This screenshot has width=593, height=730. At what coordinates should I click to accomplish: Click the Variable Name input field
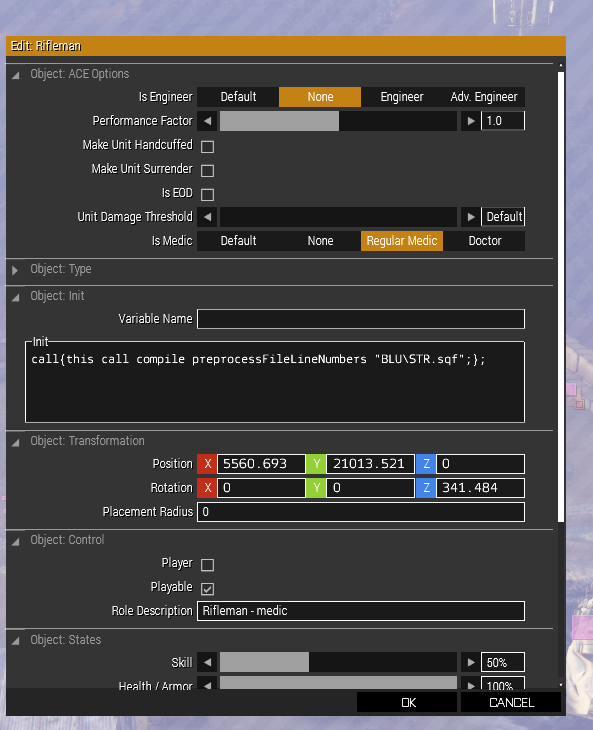click(x=361, y=319)
